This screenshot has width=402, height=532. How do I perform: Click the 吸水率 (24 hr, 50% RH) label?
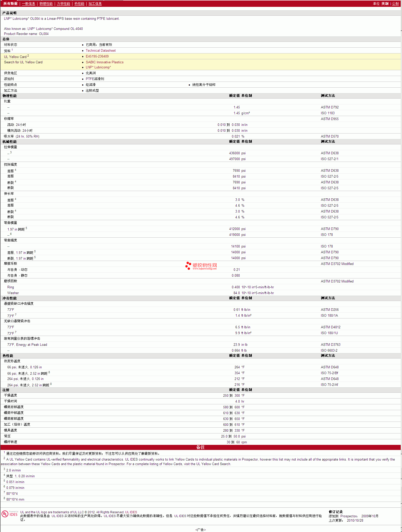pyautogui.click(x=22, y=136)
